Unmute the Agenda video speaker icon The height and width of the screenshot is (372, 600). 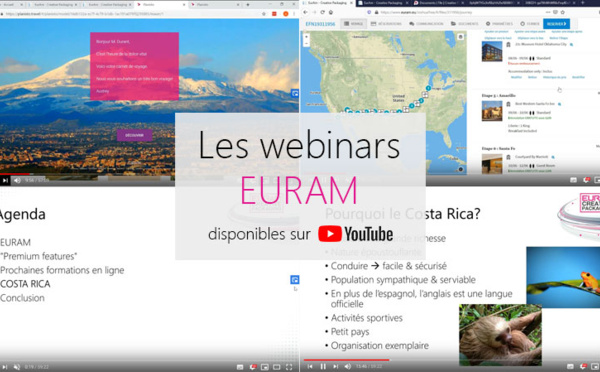click(16, 367)
